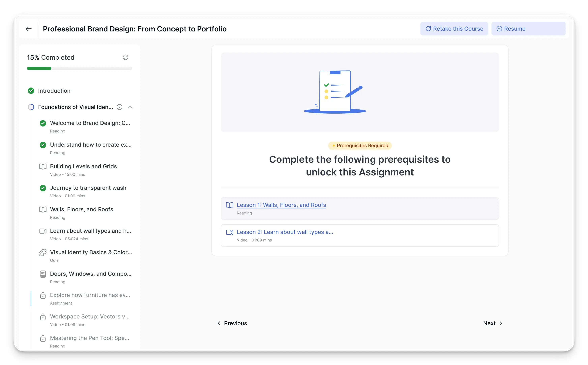Image resolution: width=588 pixels, height=365 pixels.
Task: Click the Video - 15:00 mins label
Action: [68, 174]
